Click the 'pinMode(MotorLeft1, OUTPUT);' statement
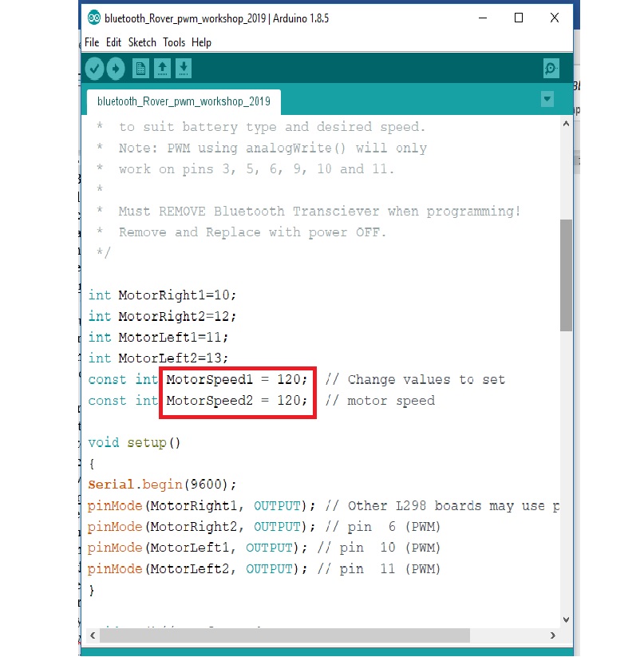This screenshot has width=644, height=657. coord(198,548)
